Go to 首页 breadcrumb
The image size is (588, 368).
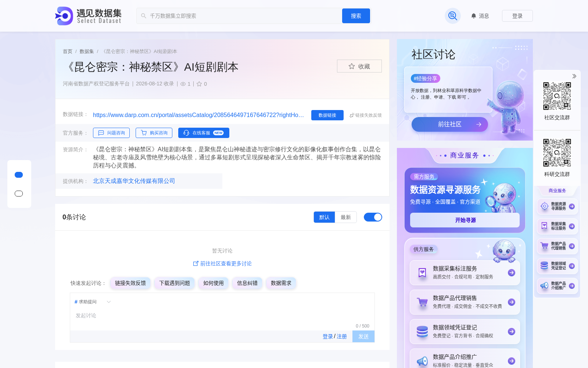pos(68,52)
